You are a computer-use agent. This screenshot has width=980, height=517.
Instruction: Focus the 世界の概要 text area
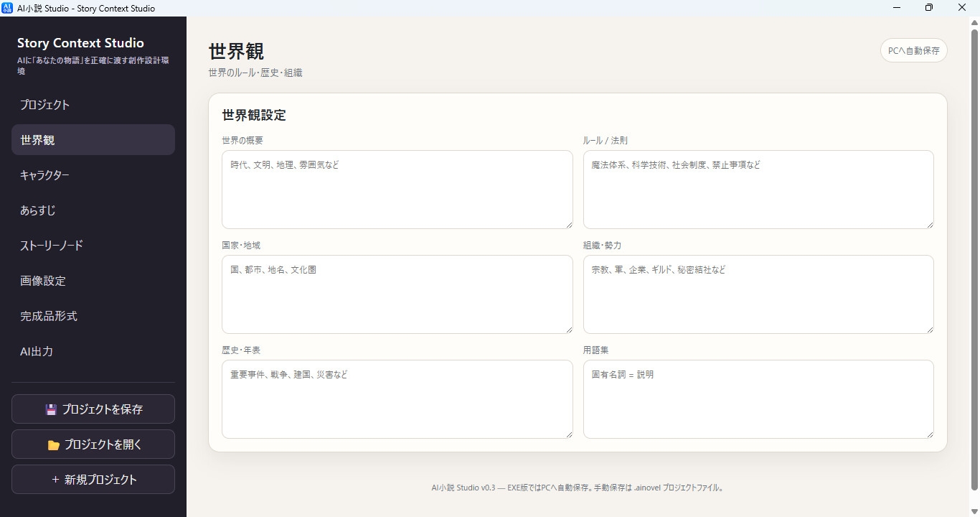[397, 190]
